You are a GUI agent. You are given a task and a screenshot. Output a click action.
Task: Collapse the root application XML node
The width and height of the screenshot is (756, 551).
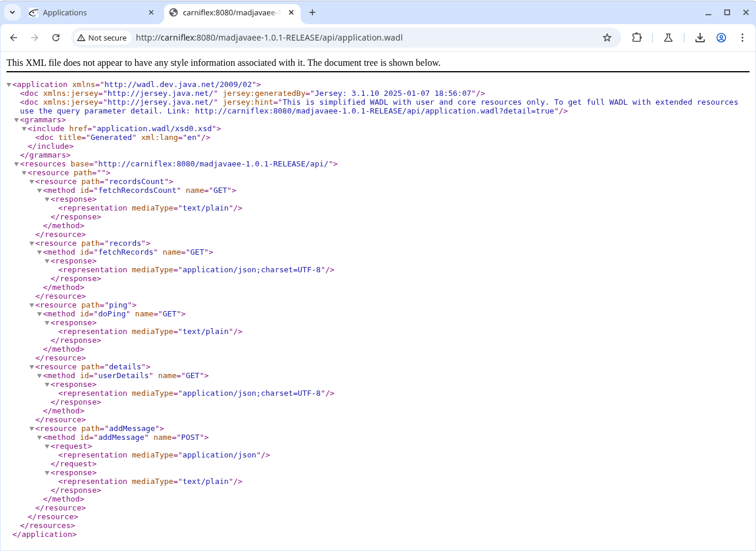[x=9, y=85]
